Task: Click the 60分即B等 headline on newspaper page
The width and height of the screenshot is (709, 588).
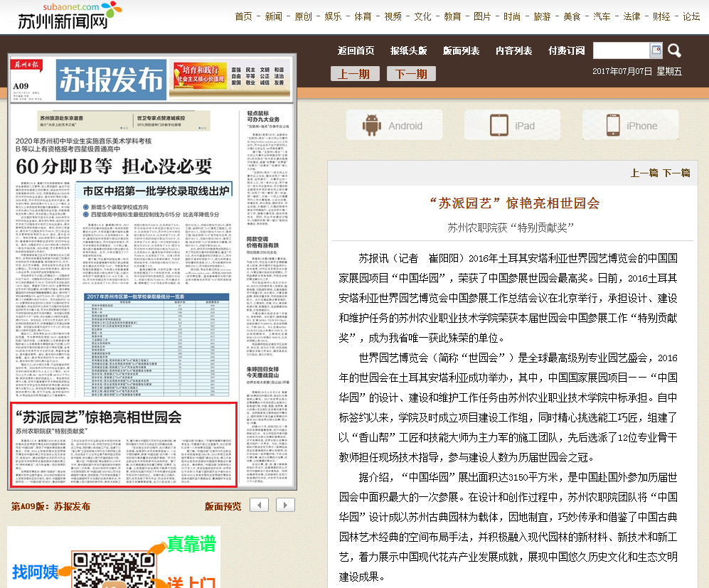Action: pos(114,166)
